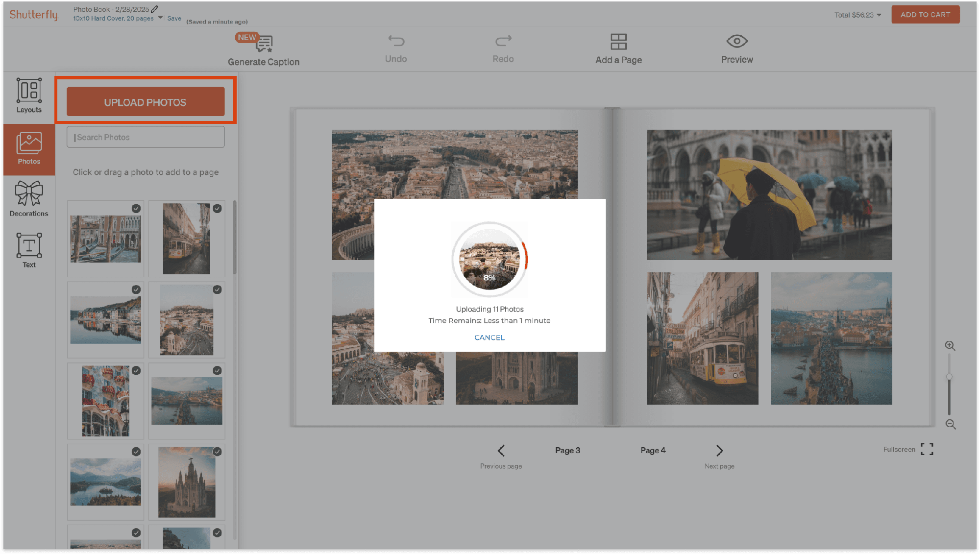Open the Decorations panel

[x=29, y=199]
